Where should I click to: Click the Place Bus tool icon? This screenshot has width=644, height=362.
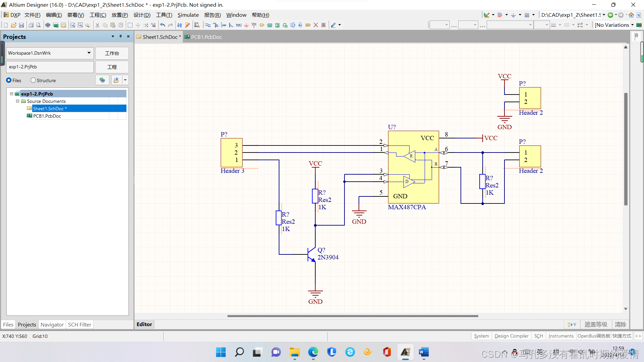coord(216,25)
